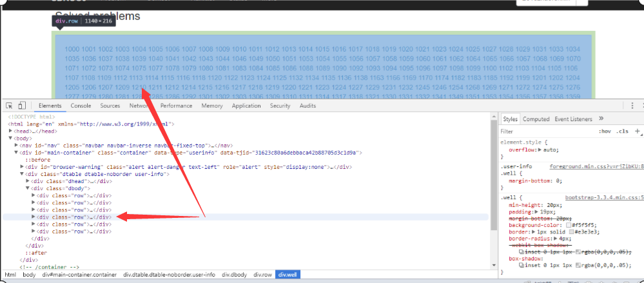Screen dimensions: 644x283
Task: Open the foreground.min.css source link
Action: [596, 167]
